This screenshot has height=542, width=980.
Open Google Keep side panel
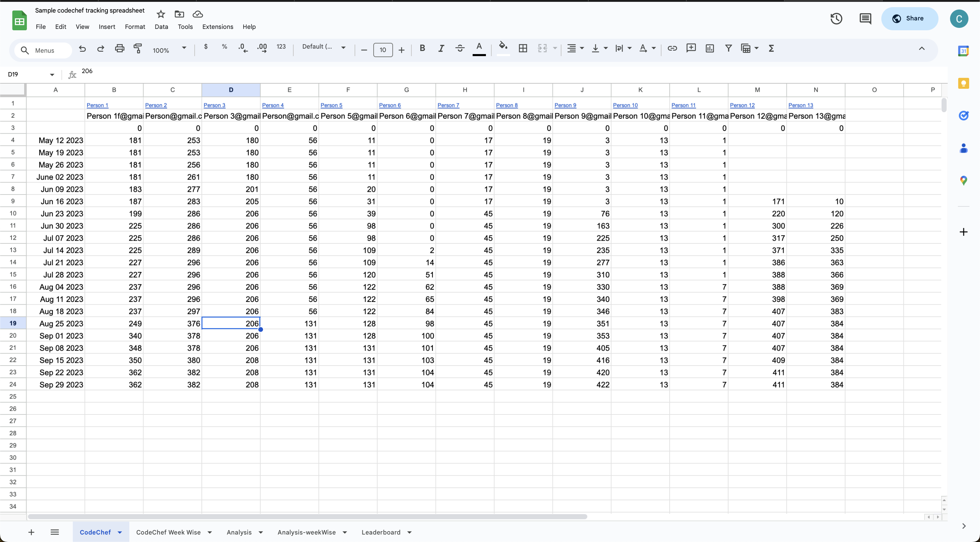(963, 83)
